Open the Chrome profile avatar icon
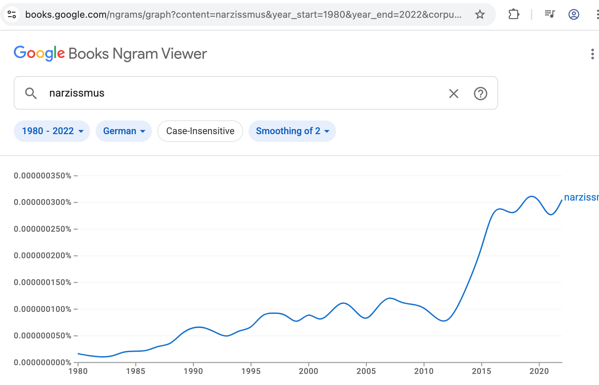599x385 pixels. 573,15
